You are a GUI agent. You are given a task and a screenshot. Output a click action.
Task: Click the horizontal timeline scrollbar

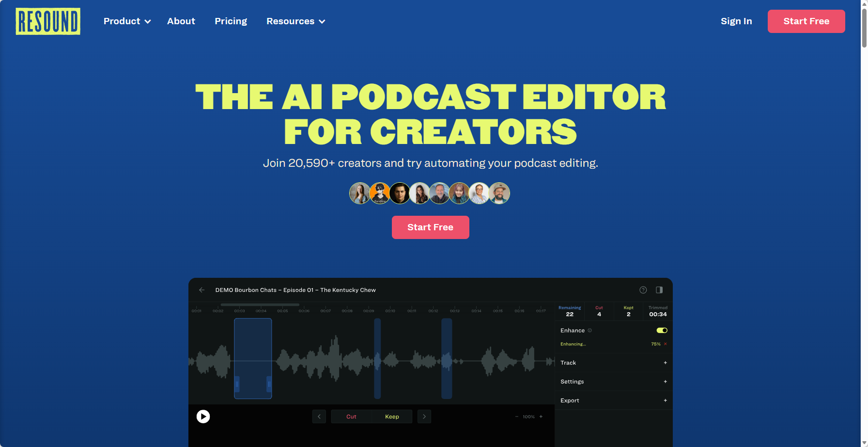point(260,304)
